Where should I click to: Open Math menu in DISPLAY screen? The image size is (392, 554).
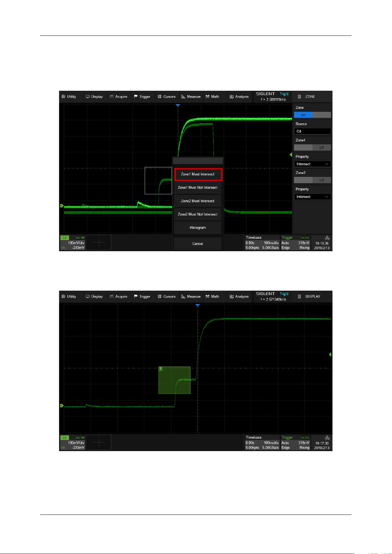(x=212, y=297)
